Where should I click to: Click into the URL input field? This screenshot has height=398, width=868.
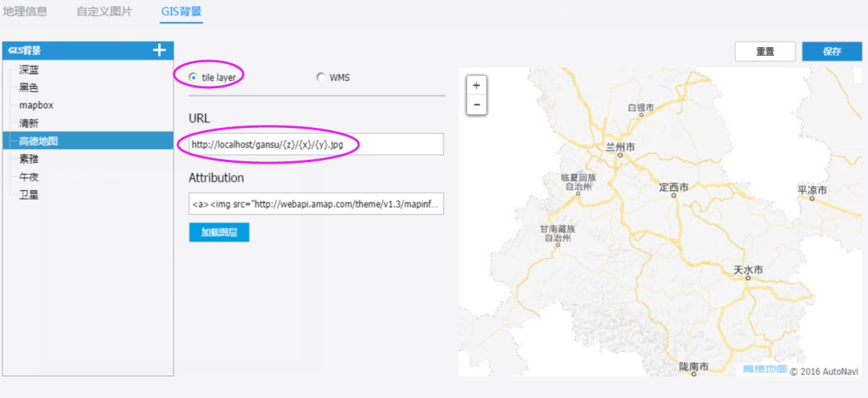(315, 144)
